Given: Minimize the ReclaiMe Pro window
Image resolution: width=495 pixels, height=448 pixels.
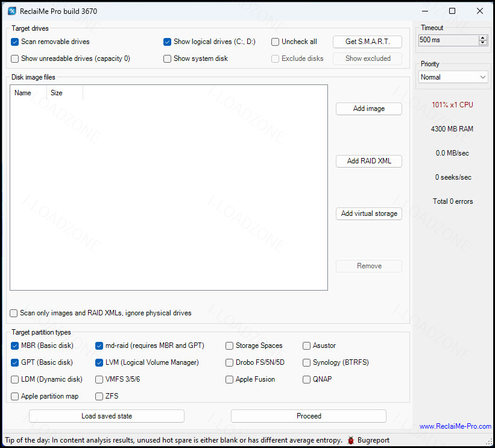Looking at the screenshot, I should (x=425, y=11).
